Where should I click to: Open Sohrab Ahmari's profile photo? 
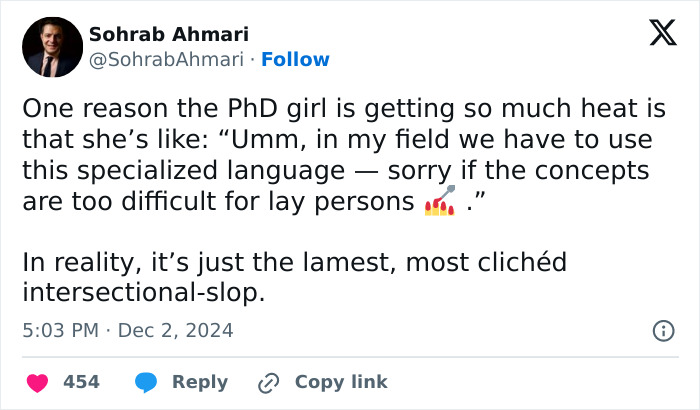coord(49,47)
